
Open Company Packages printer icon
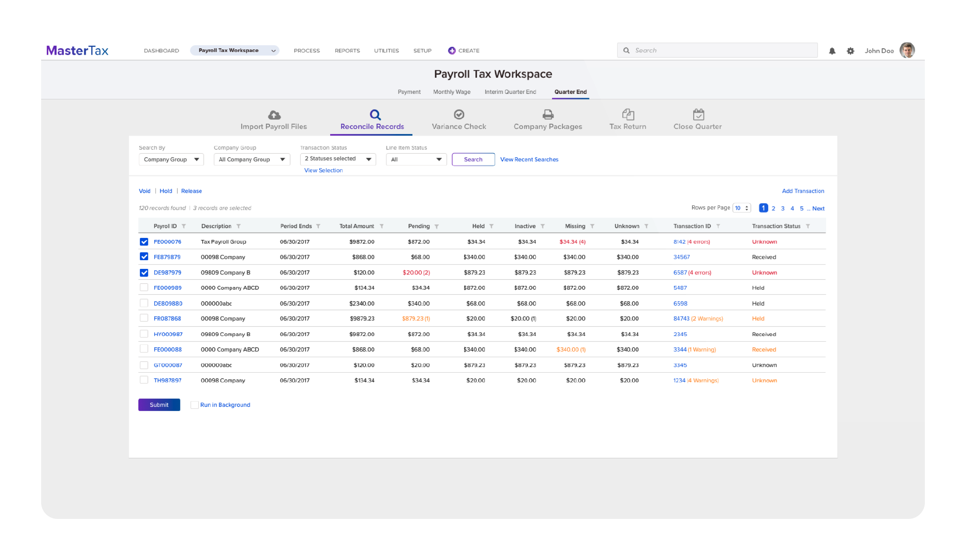(x=548, y=114)
